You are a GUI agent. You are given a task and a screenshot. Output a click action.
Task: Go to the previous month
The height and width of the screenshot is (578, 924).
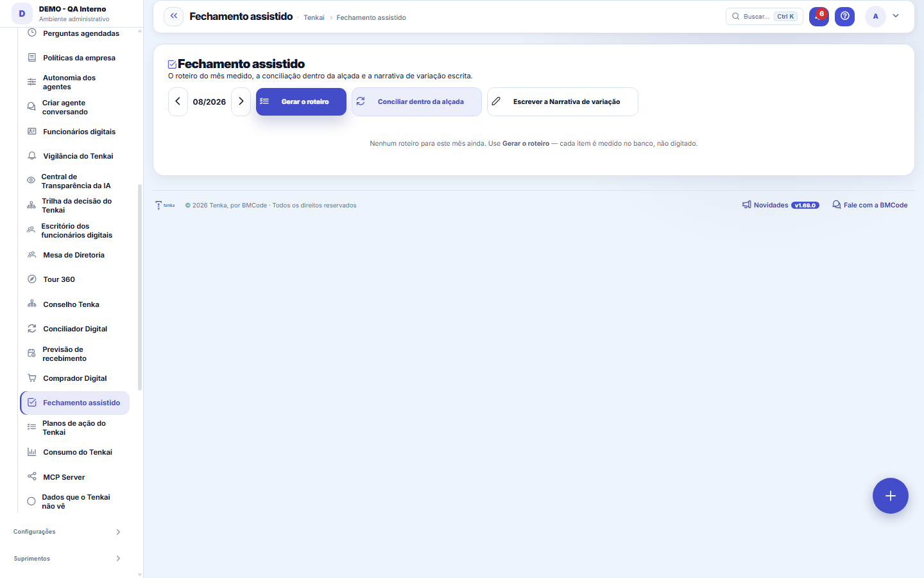pos(178,101)
